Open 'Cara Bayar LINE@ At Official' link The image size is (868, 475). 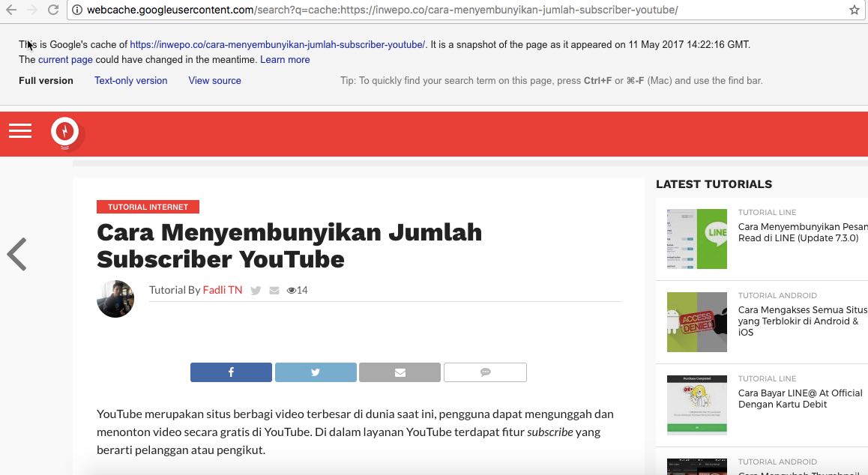pos(800,399)
